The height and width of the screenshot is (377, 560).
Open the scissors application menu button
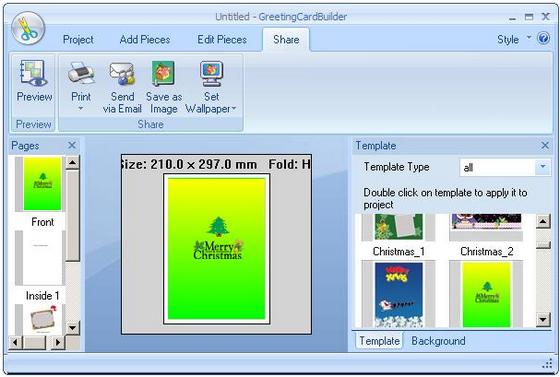click(28, 28)
